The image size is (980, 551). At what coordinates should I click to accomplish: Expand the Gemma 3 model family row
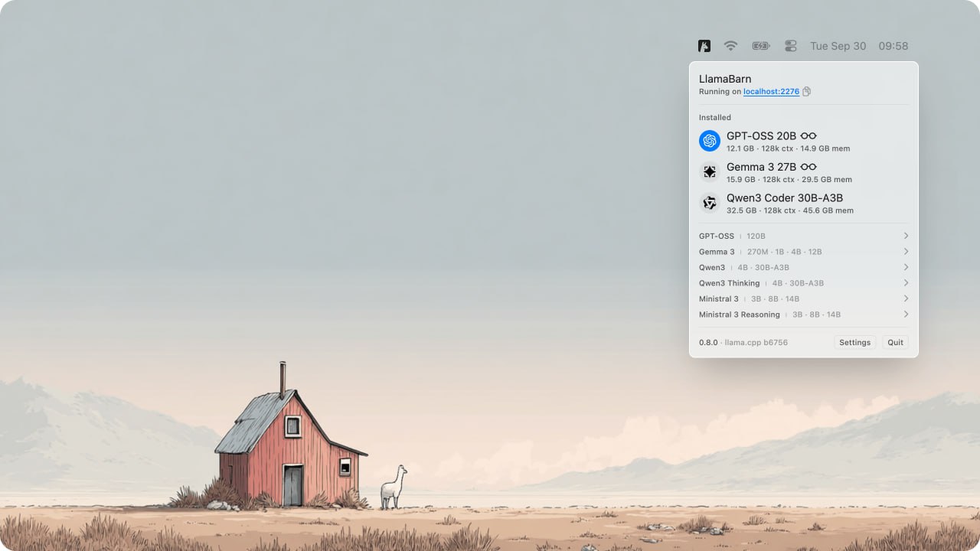pyautogui.click(x=906, y=252)
